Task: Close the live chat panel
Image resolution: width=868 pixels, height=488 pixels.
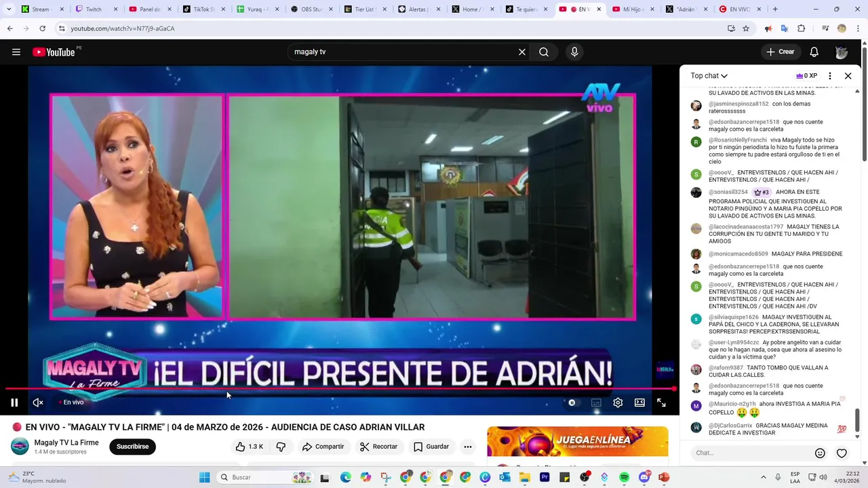Action: [848, 76]
